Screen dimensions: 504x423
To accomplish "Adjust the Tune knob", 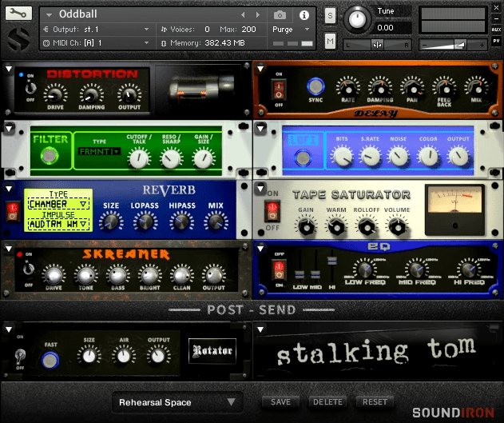I will (x=357, y=20).
